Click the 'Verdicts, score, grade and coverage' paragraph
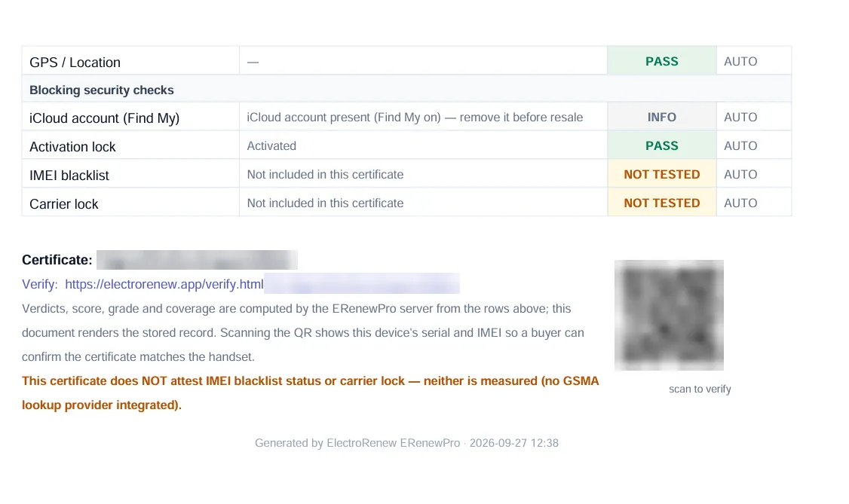 pos(302,332)
